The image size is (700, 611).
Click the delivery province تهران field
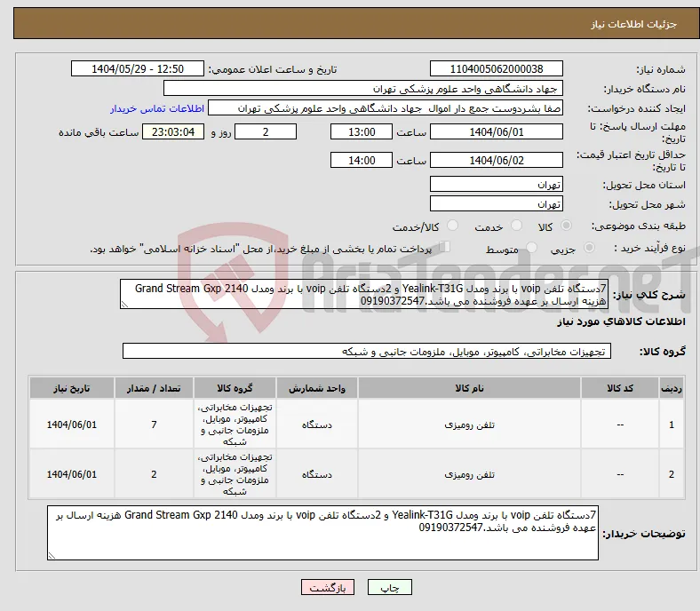click(497, 184)
